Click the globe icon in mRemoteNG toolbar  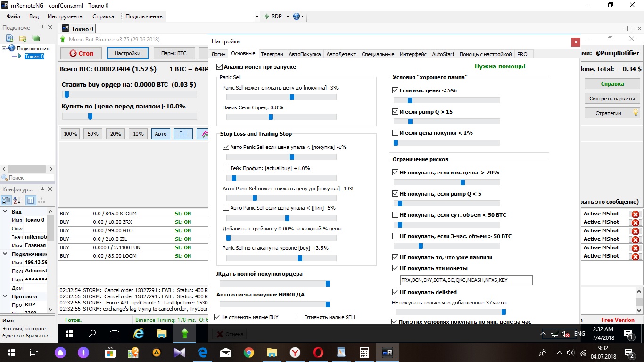(297, 16)
